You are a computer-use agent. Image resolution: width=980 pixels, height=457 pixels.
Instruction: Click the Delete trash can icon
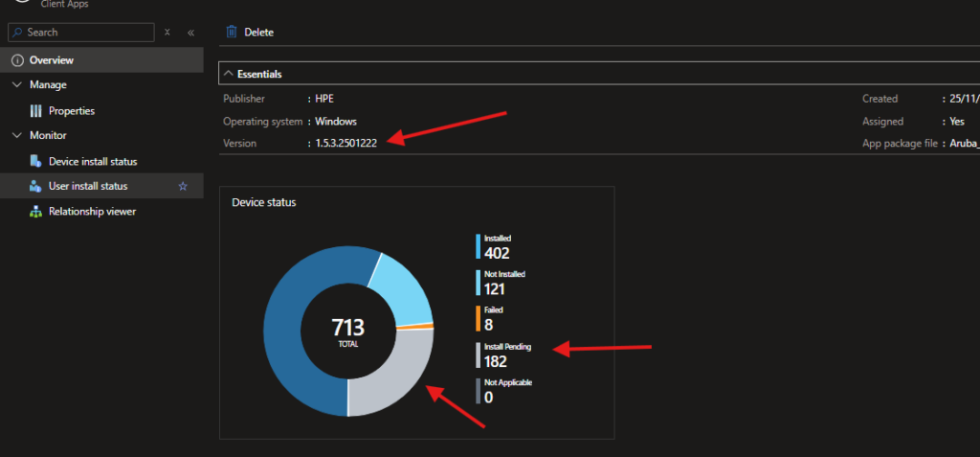231,33
